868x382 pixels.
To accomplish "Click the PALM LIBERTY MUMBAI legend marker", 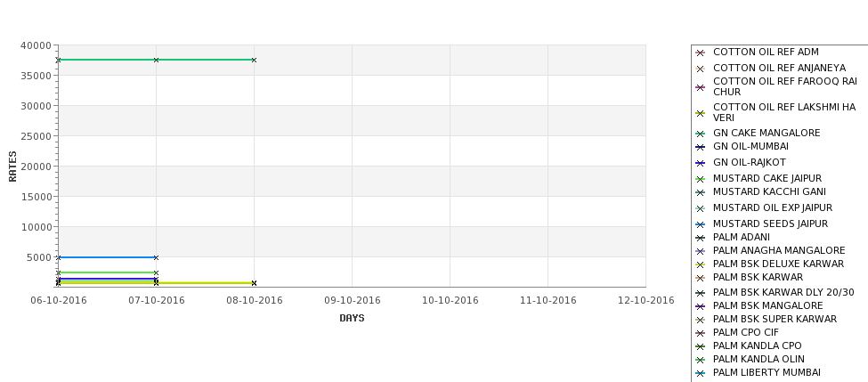I will click(x=700, y=374).
